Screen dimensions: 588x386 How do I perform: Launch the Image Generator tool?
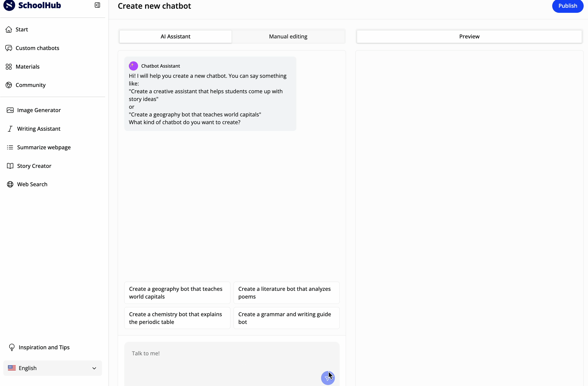39,110
